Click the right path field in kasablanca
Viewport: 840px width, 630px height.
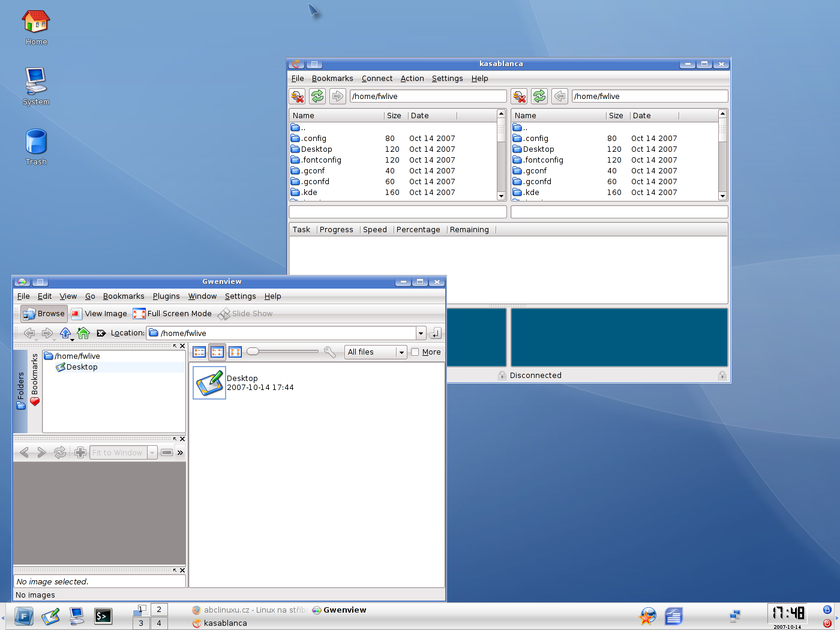(x=650, y=96)
